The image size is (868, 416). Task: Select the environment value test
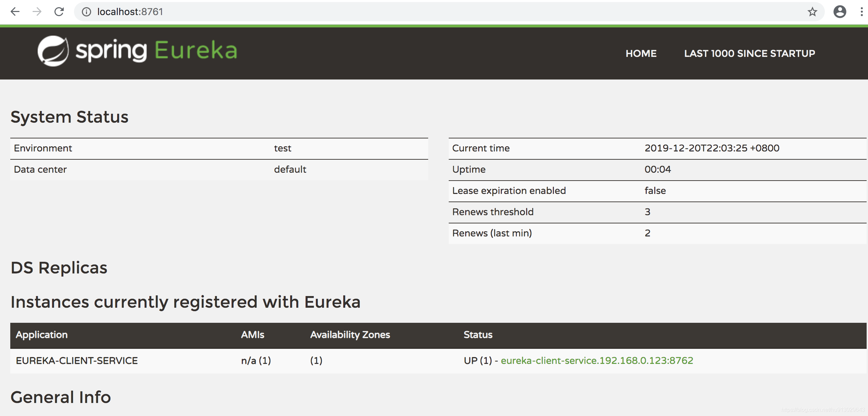[282, 148]
